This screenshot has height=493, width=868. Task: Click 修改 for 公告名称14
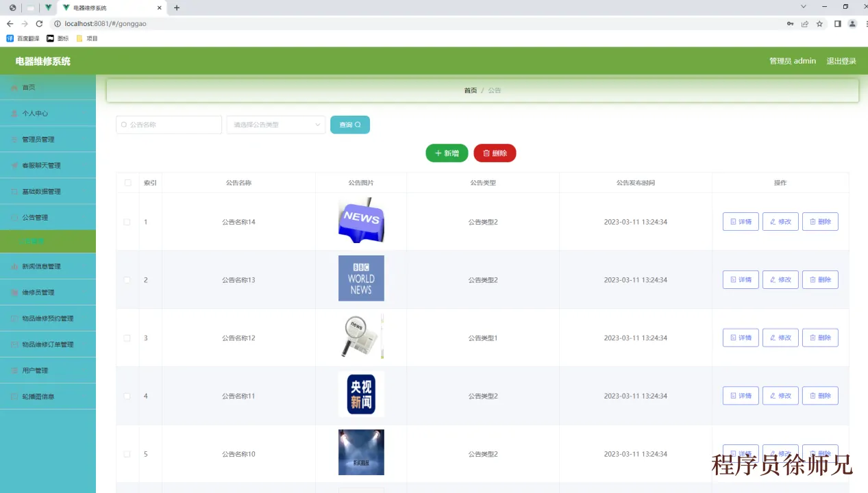coord(780,222)
